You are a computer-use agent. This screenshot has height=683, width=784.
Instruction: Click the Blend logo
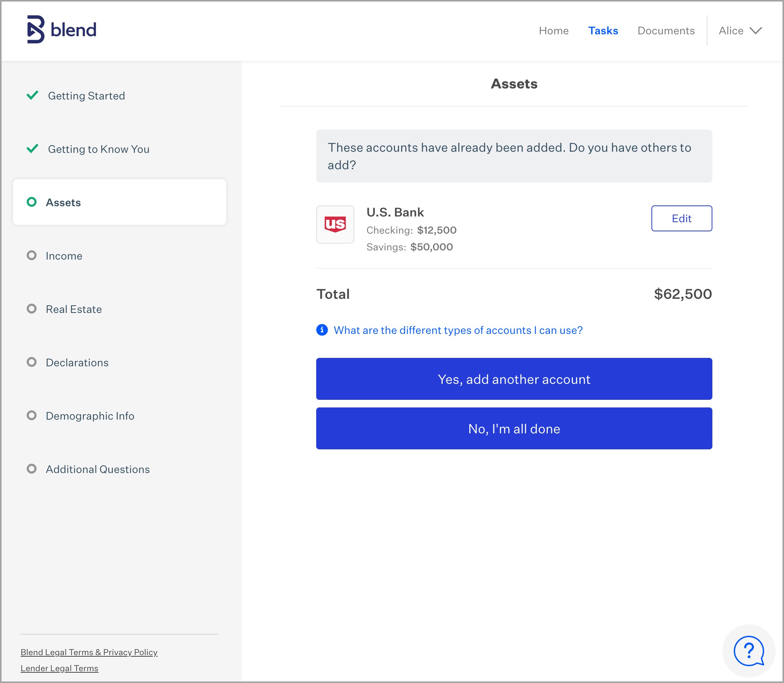coord(61,30)
